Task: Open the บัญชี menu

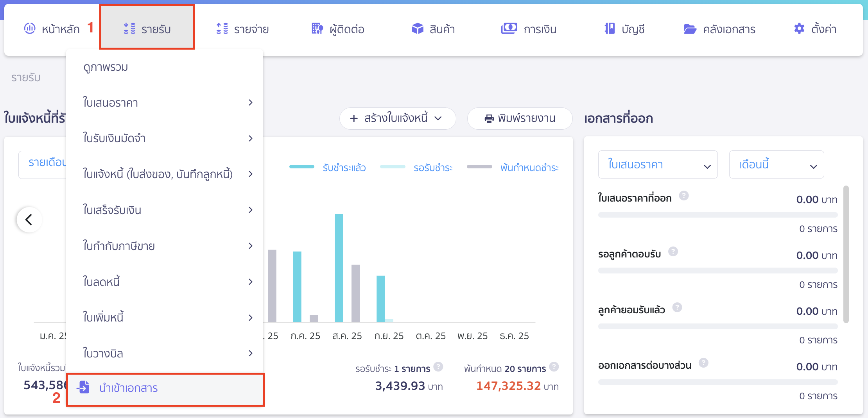Action: pos(624,29)
